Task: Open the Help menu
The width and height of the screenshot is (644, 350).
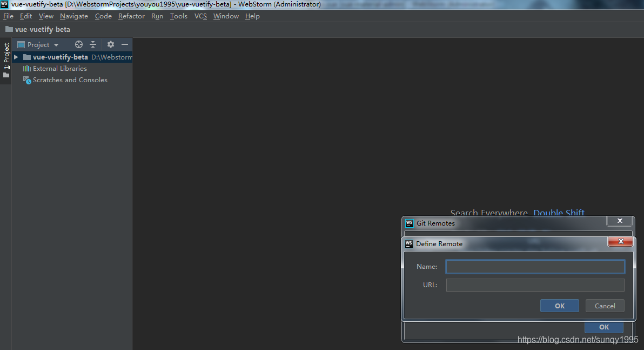Action: [x=252, y=16]
